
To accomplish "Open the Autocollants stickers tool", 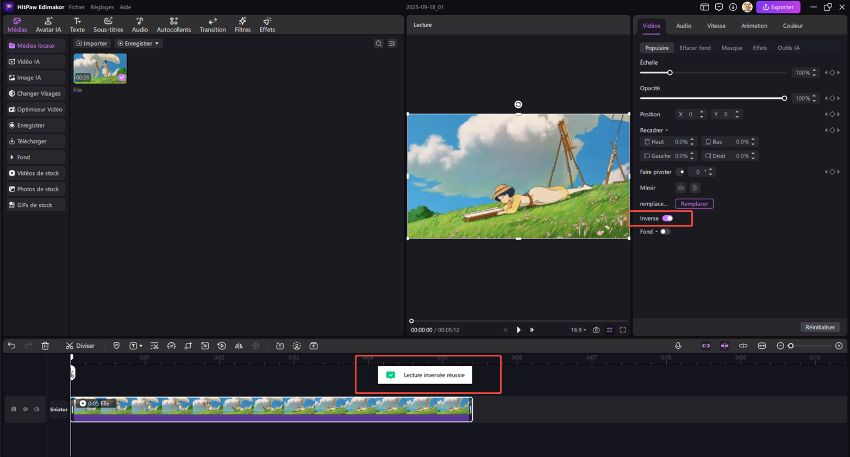I will point(173,25).
